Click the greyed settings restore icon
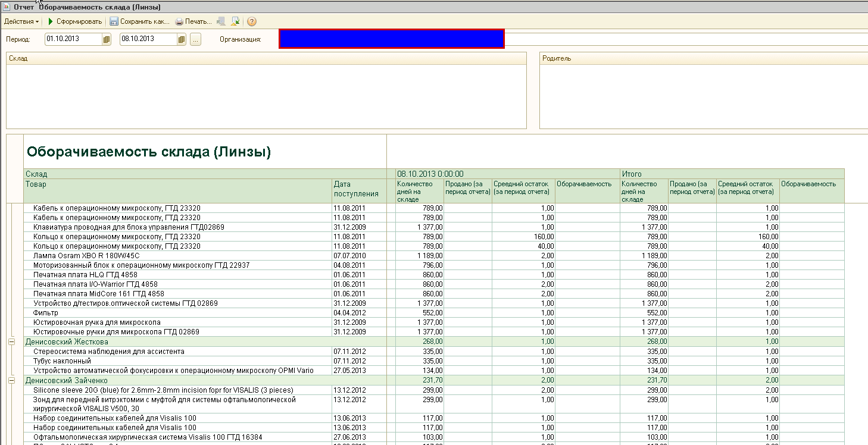This screenshot has width=868, height=445. (221, 21)
